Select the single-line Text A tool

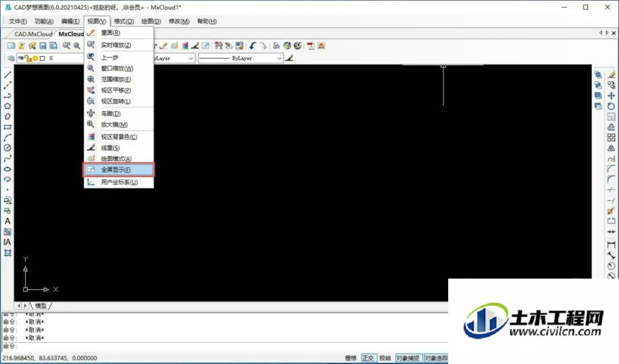7,221
